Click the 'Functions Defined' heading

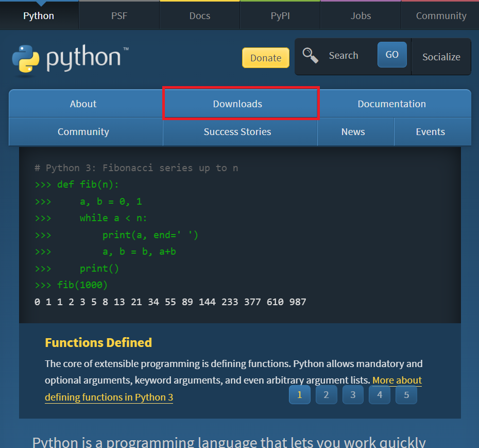tap(98, 342)
